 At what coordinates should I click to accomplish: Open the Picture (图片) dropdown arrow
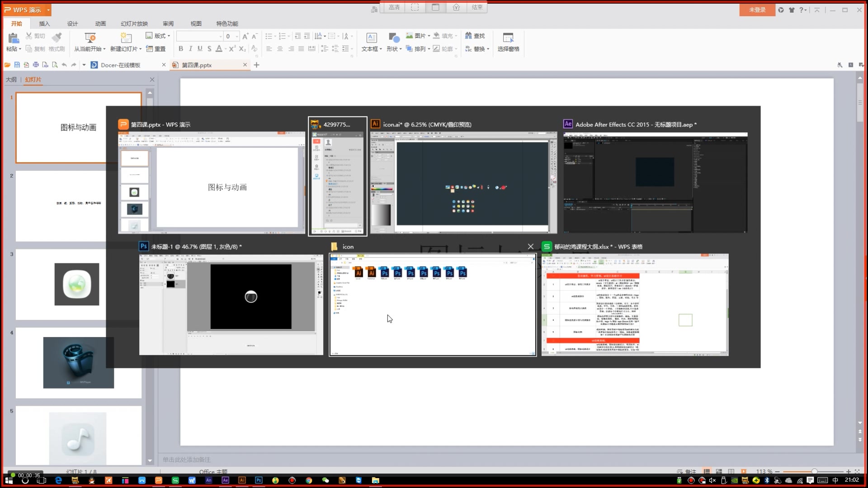(x=429, y=36)
